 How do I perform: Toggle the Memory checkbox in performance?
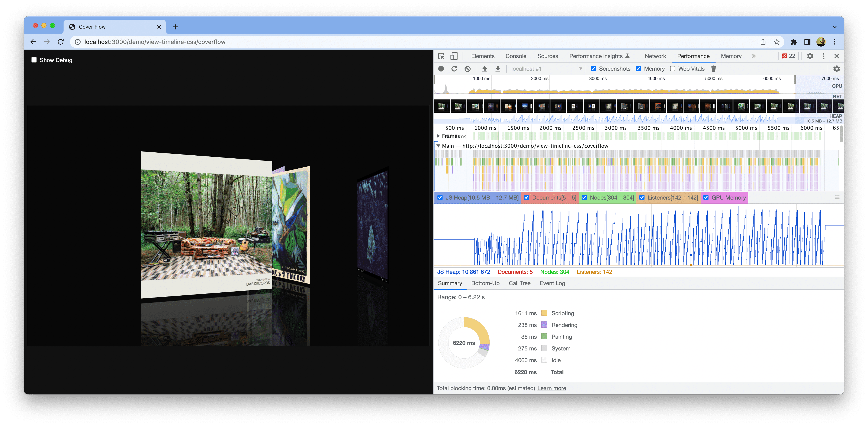(639, 69)
